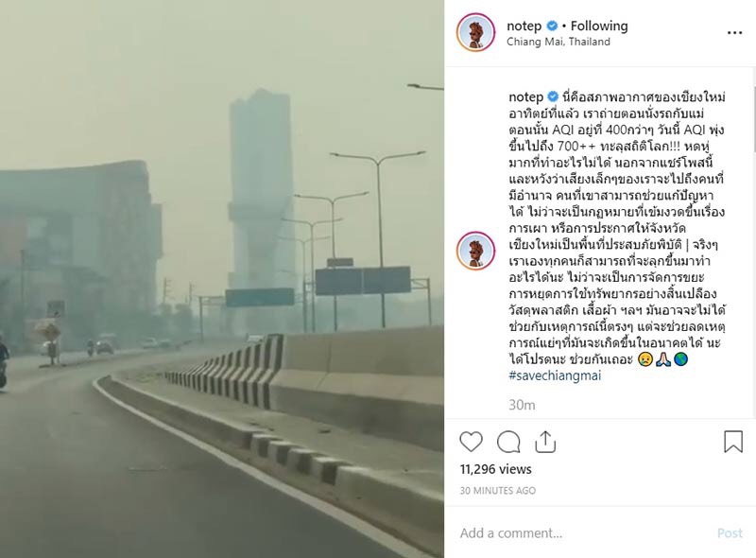Open the #savechiangmai hashtag

pos(555,375)
